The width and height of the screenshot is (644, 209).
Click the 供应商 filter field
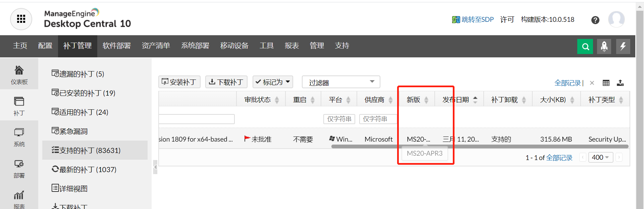378,119
